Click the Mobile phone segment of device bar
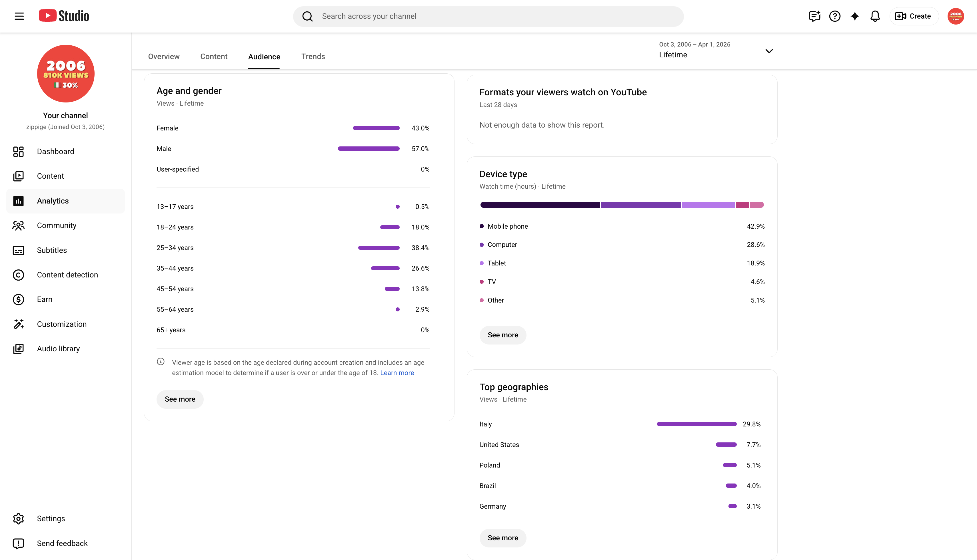977x560 pixels. (540, 205)
